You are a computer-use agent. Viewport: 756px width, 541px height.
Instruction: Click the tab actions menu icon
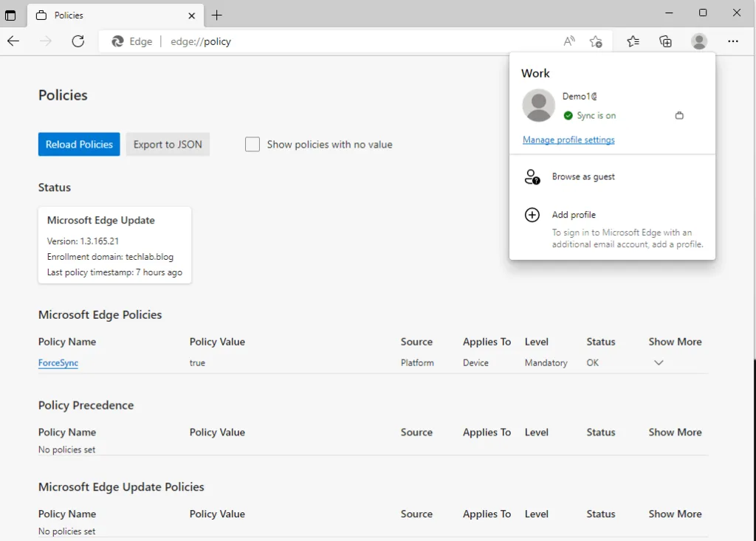10,15
